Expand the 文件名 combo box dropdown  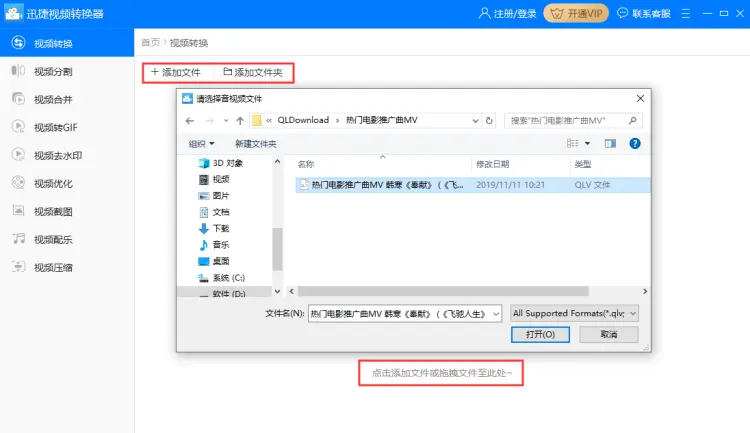[x=496, y=314]
